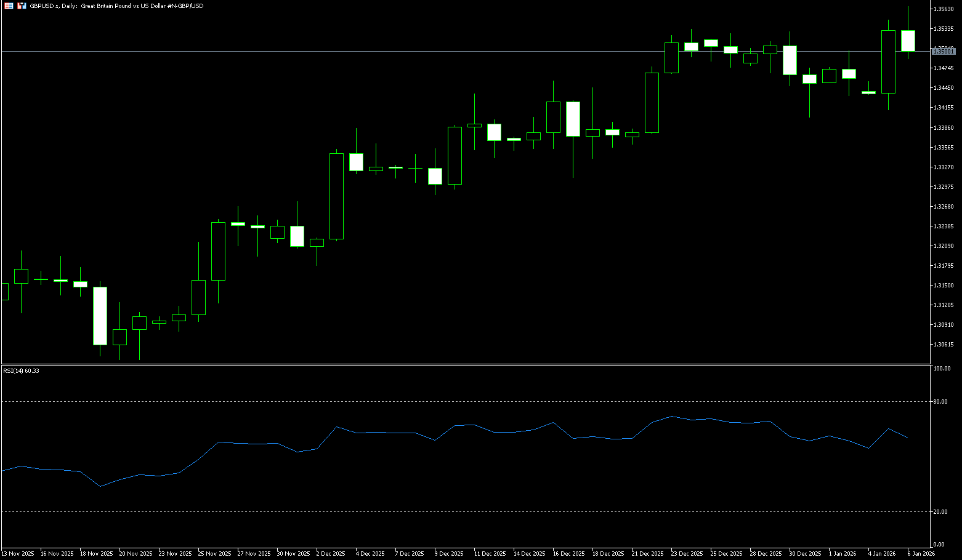Click the 1.32680 price scale label
This screenshot has width=962, height=560.
pyautogui.click(x=944, y=207)
